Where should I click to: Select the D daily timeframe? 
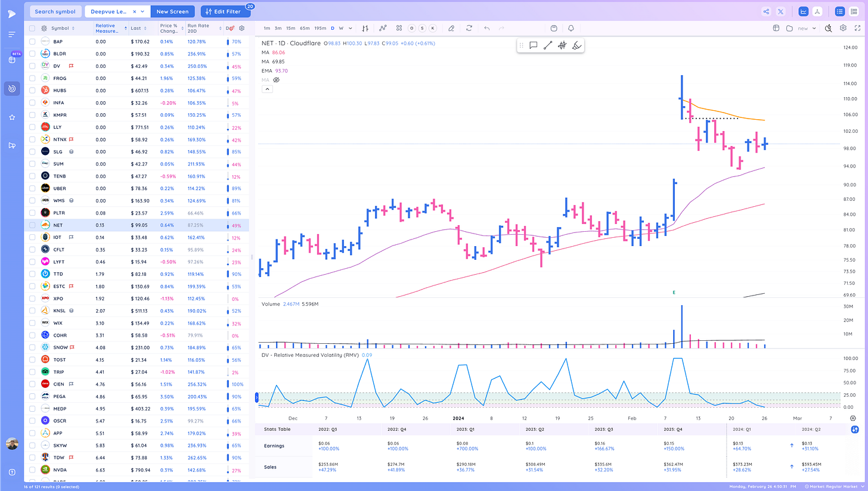333,28
